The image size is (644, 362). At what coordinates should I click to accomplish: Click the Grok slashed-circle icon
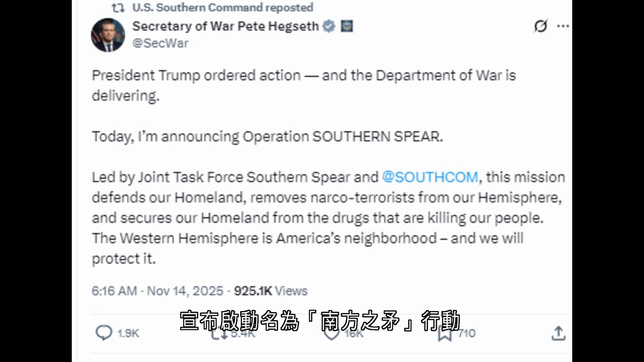541,26
